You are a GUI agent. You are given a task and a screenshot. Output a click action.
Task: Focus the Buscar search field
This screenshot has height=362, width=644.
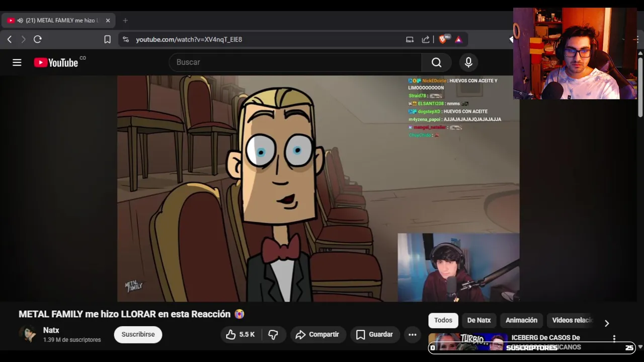(295, 62)
